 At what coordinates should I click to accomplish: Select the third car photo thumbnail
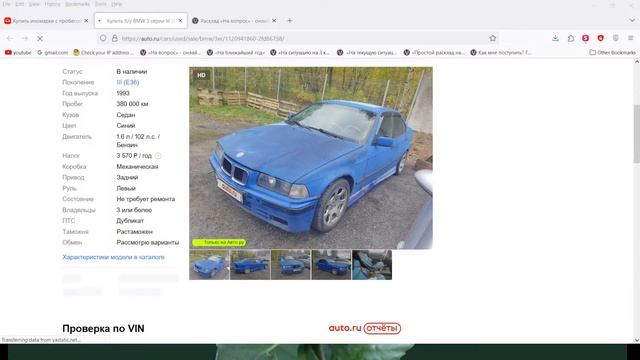point(291,265)
